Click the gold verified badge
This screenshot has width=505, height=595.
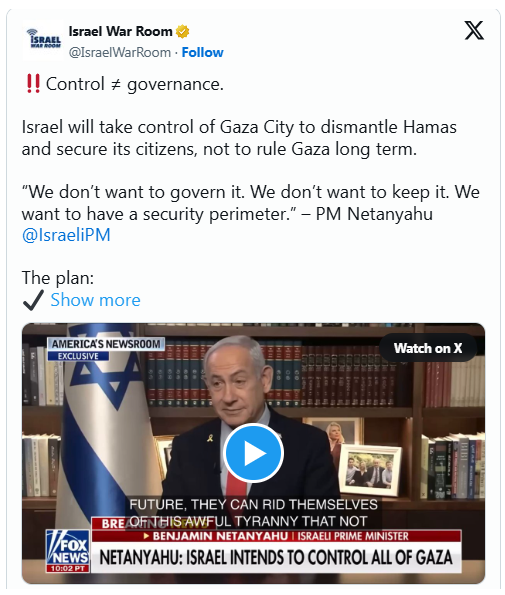(x=183, y=31)
